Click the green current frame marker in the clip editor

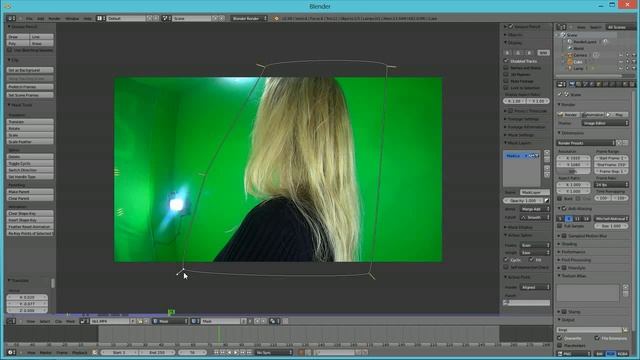click(x=171, y=312)
